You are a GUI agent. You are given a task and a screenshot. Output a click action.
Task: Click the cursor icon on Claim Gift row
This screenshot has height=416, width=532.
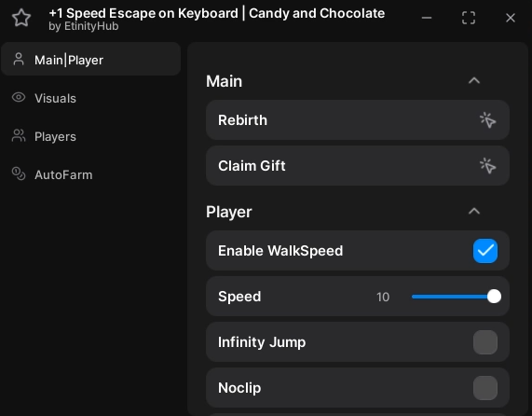pos(488,166)
